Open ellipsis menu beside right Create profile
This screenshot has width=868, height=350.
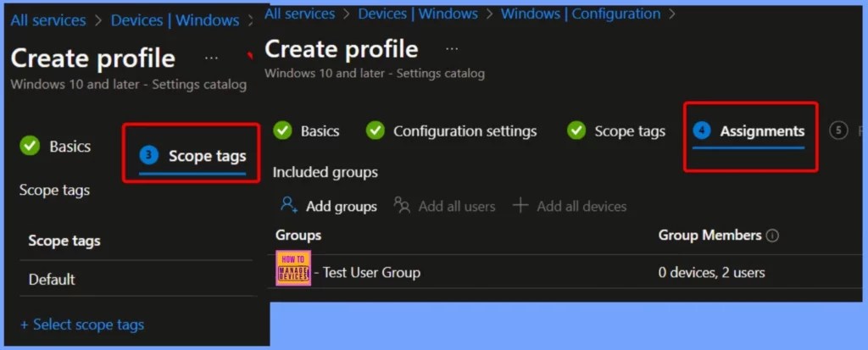pos(452,49)
